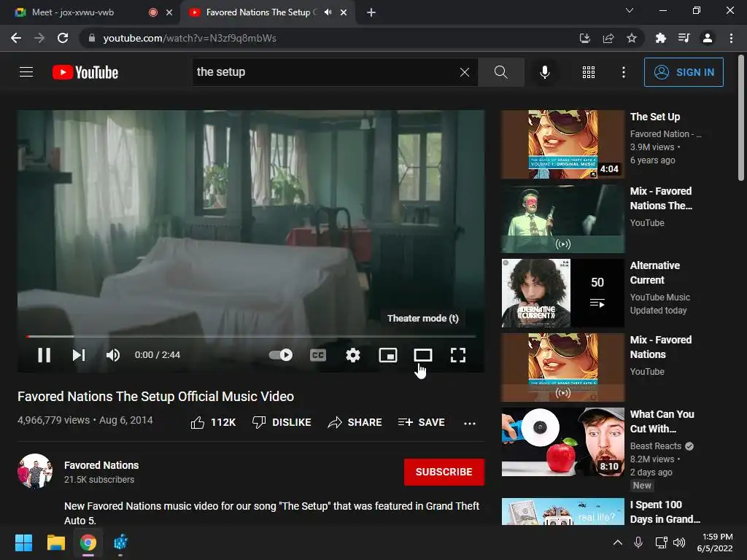View site information padlock
Screen dimensions: 747x560
92,38
